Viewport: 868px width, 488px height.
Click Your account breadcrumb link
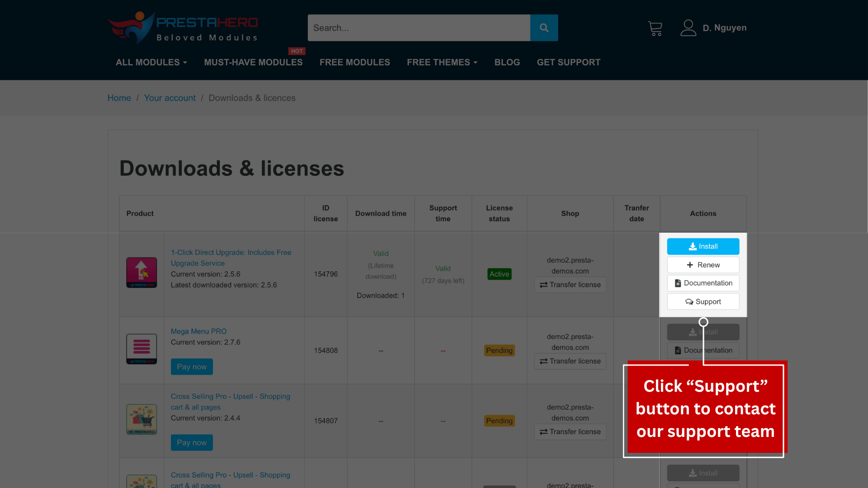coord(170,98)
